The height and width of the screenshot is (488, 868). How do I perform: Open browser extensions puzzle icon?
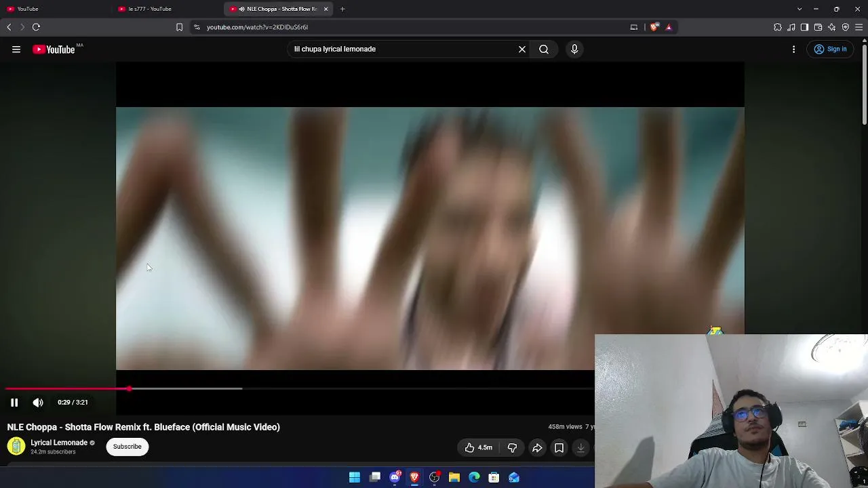(778, 27)
